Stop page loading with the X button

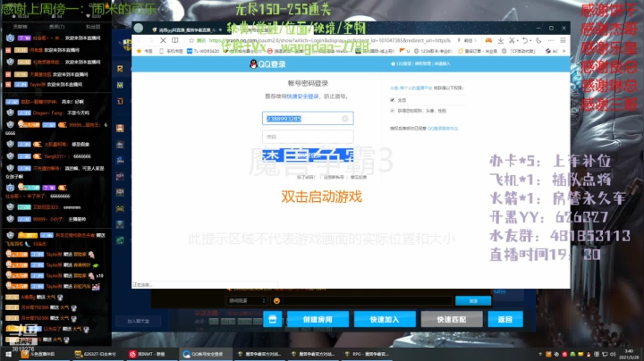point(163,40)
